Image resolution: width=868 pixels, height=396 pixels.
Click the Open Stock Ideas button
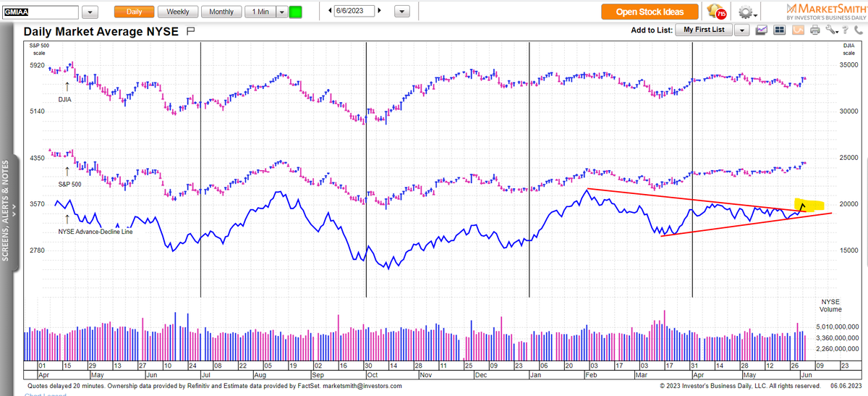[x=651, y=12]
